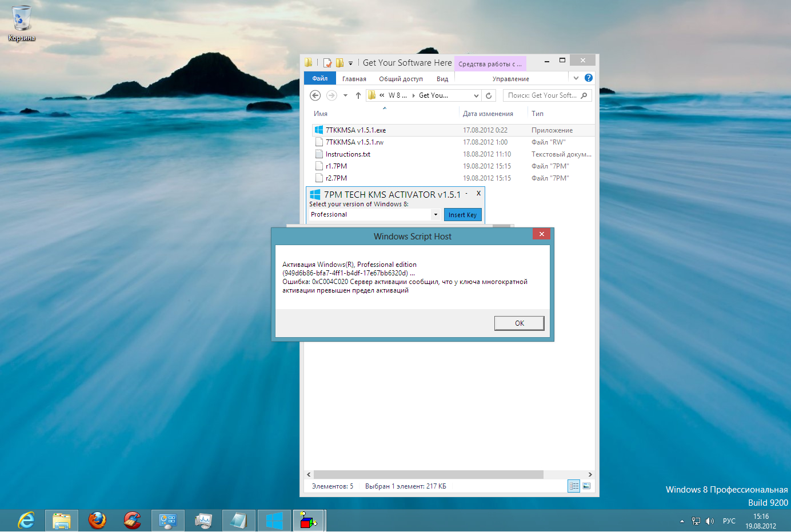Open the Общий доступ ribbon tab
The image size is (791, 532).
tap(401, 79)
